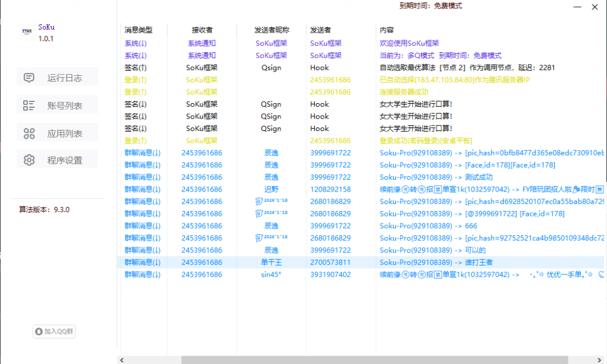Click the 运行日志 chat bubble icon

[x=29, y=78]
